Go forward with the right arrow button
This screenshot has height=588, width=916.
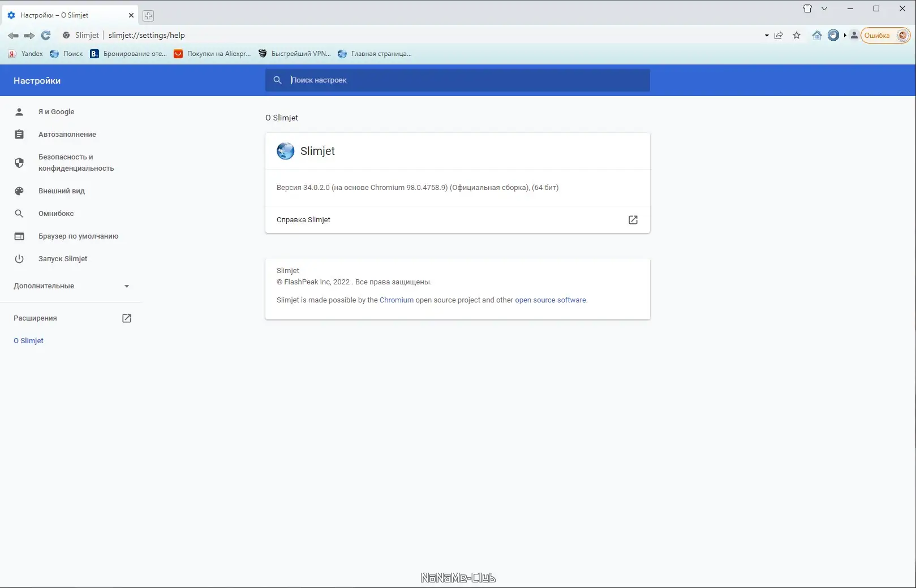29,36
